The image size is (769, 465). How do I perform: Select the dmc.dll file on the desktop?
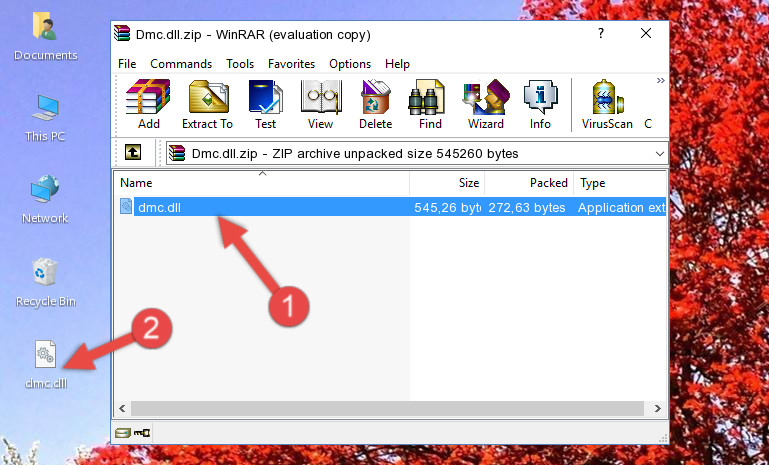click(46, 365)
